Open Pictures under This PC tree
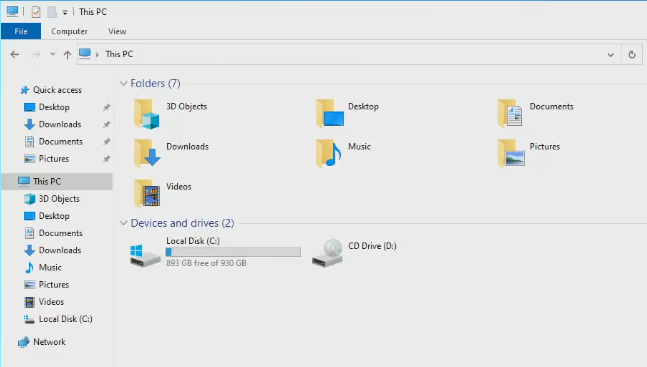The height and width of the screenshot is (367, 647). coord(54,285)
